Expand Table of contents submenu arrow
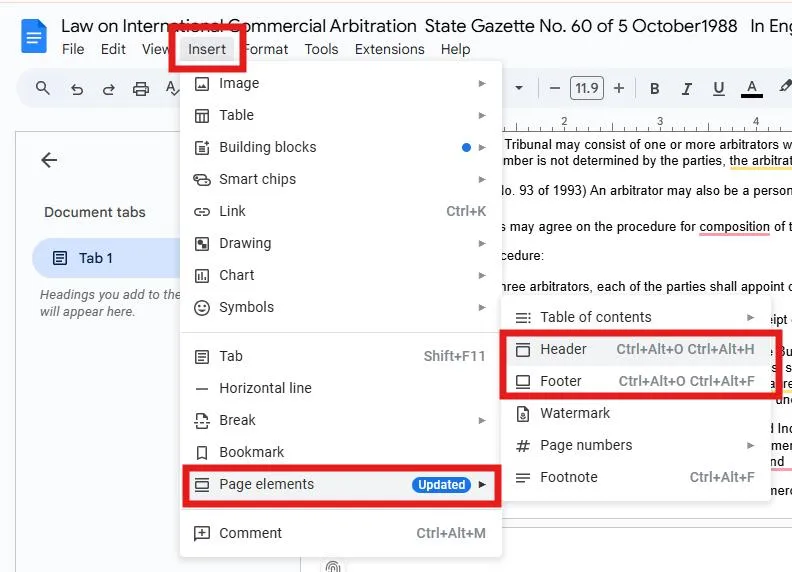 pyautogui.click(x=751, y=317)
